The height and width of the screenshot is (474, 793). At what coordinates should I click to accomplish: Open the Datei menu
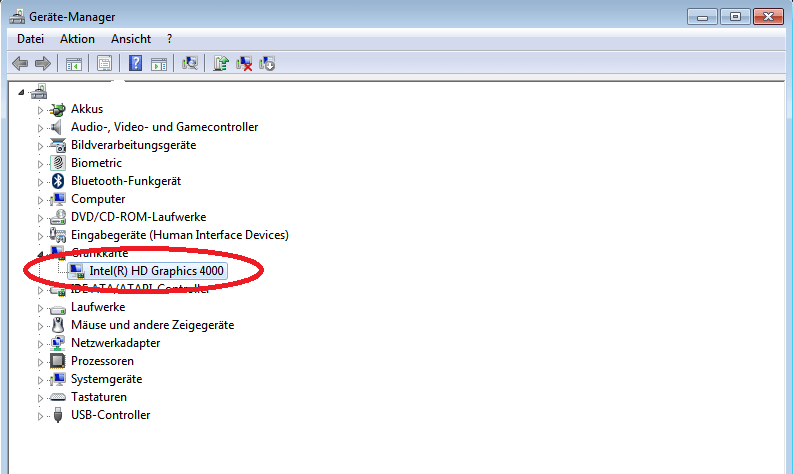(30, 39)
